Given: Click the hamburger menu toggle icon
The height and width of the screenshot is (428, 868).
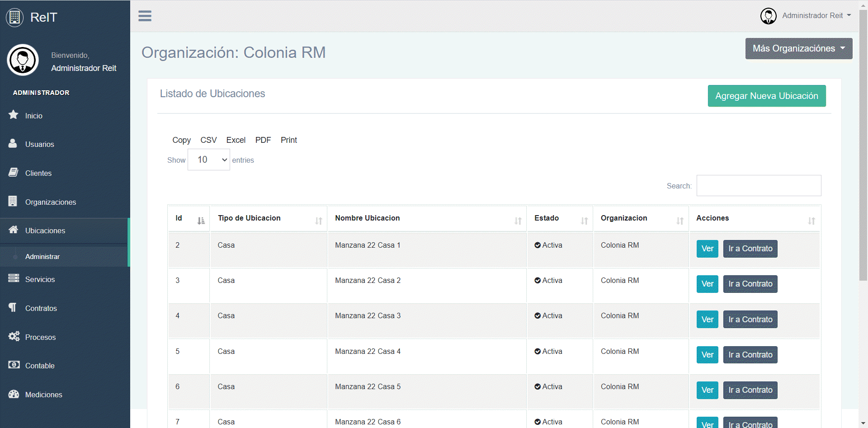Looking at the screenshot, I should pyautogui.click(x=145, y=16).
